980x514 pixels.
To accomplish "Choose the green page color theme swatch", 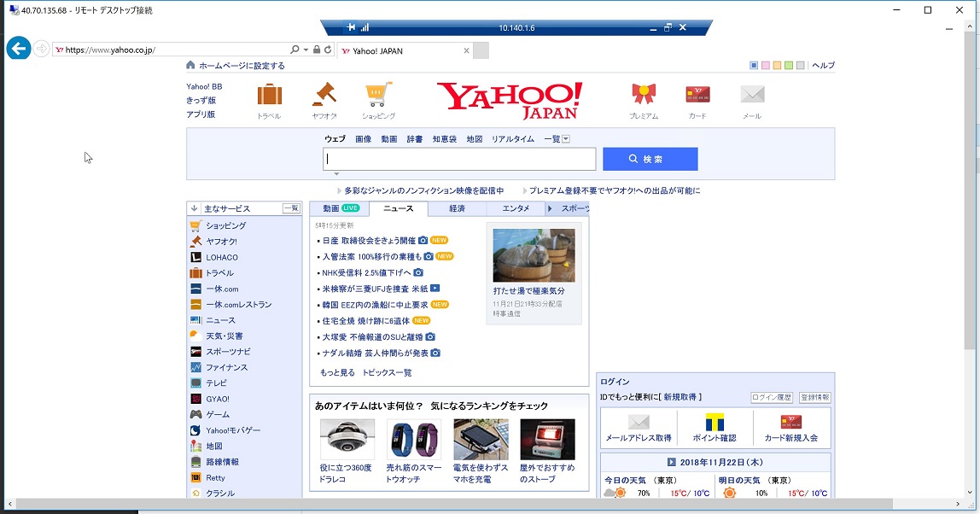I will (789, 65).
